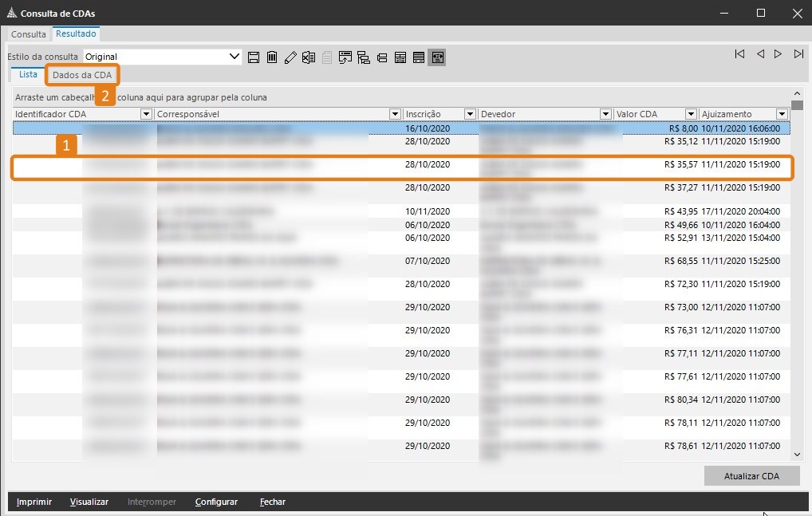Click the tree hierarchy view icon
Screen dimensions: 812x516
click(364, 57)
